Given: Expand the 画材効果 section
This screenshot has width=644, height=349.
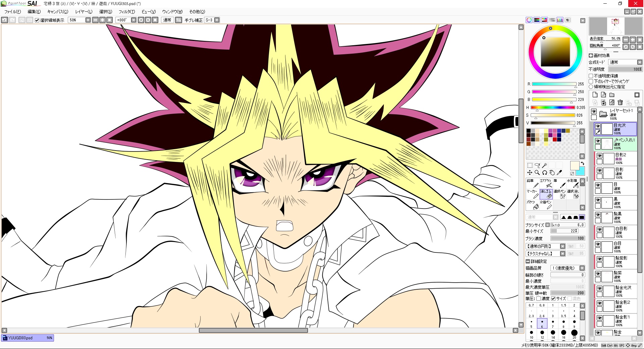Looking at the screenshot, I should pyautogui.click(x=591, y=56).
